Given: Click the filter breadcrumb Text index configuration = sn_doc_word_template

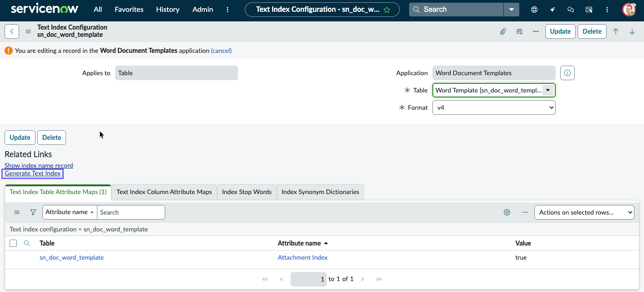Looking at the screenshot, I should point(79,229).
